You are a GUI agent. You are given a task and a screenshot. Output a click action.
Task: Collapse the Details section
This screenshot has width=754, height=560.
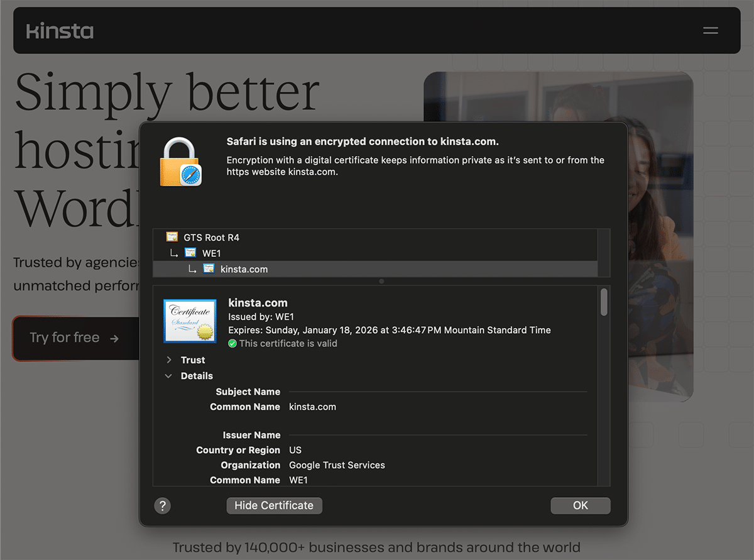click(168, 375)
